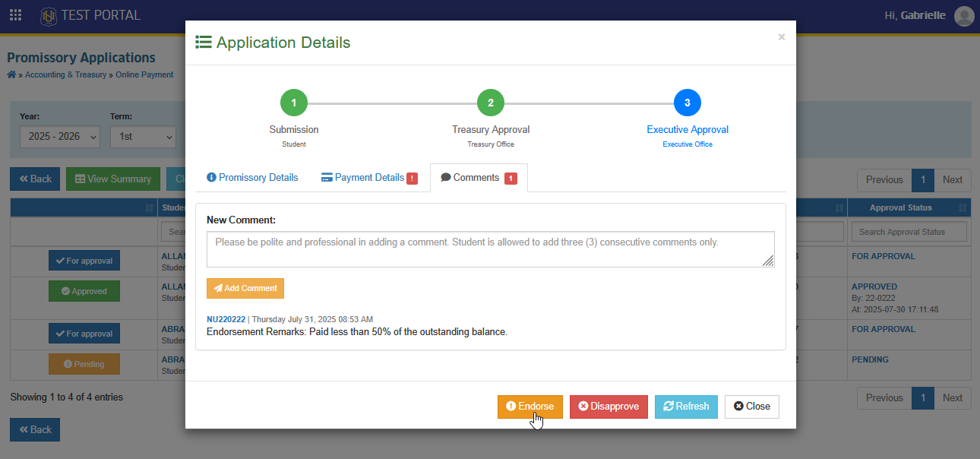This screenshot has width=980, height=459.
Task: Click the step 3 Executive Approval circle
Action: pyautogui.click(x=688, y=103)
